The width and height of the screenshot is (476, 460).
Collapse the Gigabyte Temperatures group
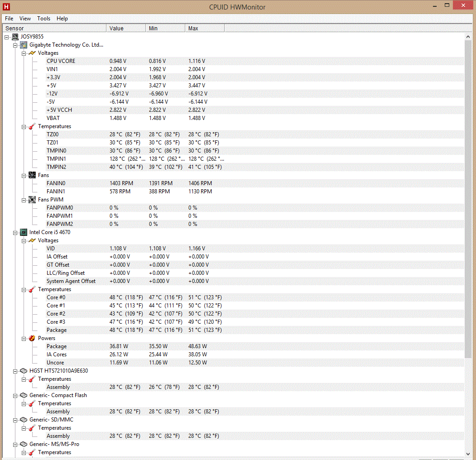click(x=24, y=127)
